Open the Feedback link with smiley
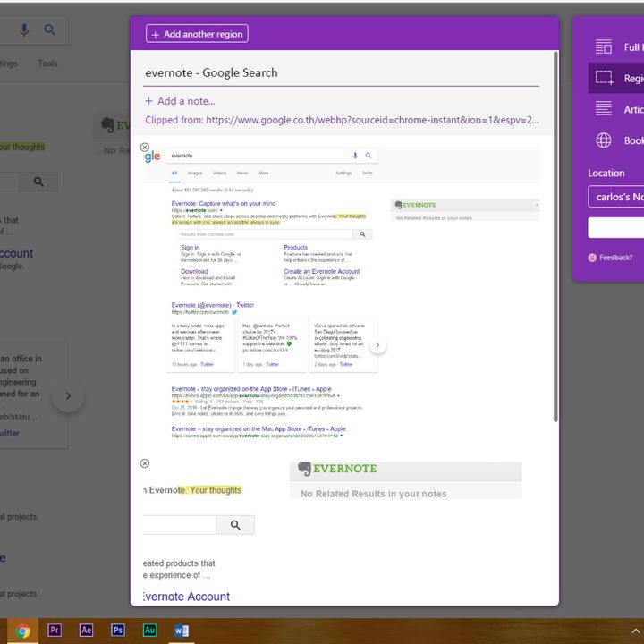Image resolution: width=644 pixels, height=644 pixels. pyautogui.click(x=610, y=258)
